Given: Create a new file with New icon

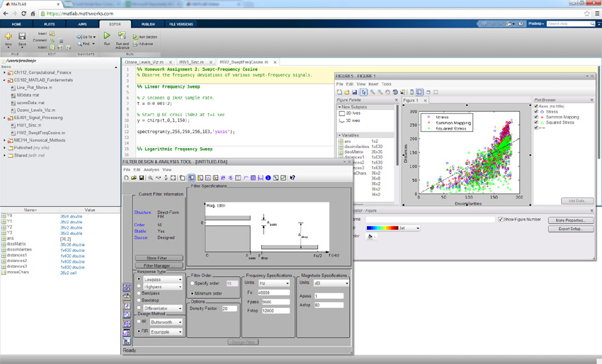Looking at the screenshot, I should (x=8, y=36).
